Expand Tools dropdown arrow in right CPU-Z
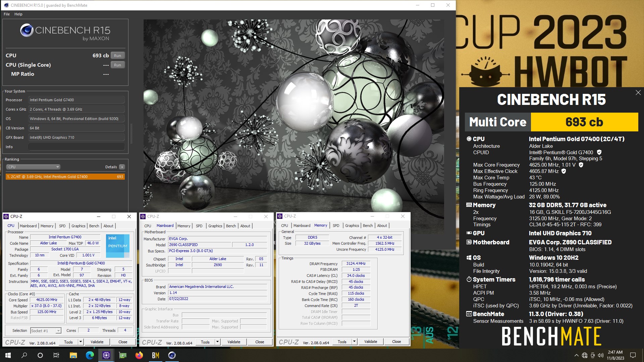The width and height of the screenshot is (644, 362). [x=354, y=342]
